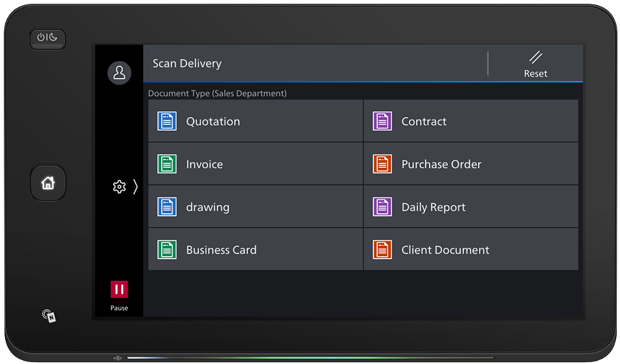Open settings via the gear icon
Viewport: 620px width, 364px height.
tap(119, 186)
